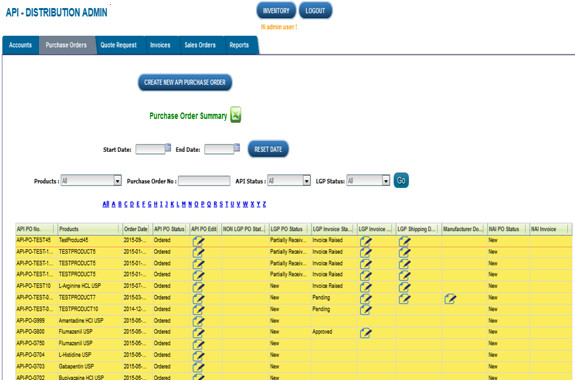This screenshot has width=575, height=380.
Task: Open LGP Shipping icon for L-Arginine HCL USP
Action: [x=404, y=286]
